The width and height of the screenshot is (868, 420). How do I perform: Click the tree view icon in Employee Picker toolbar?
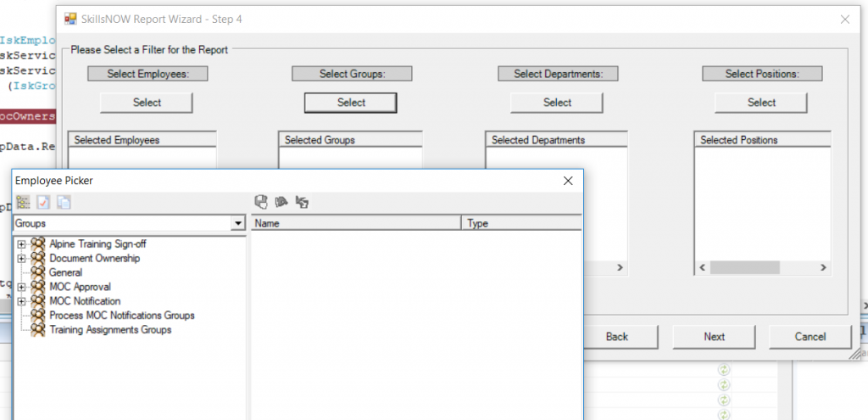(23, 202)
